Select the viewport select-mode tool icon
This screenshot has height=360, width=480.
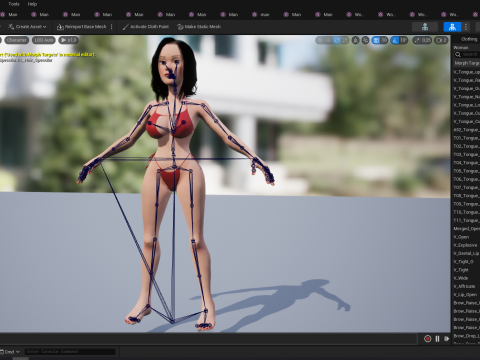pyautogui.click(x=320, y=40)
